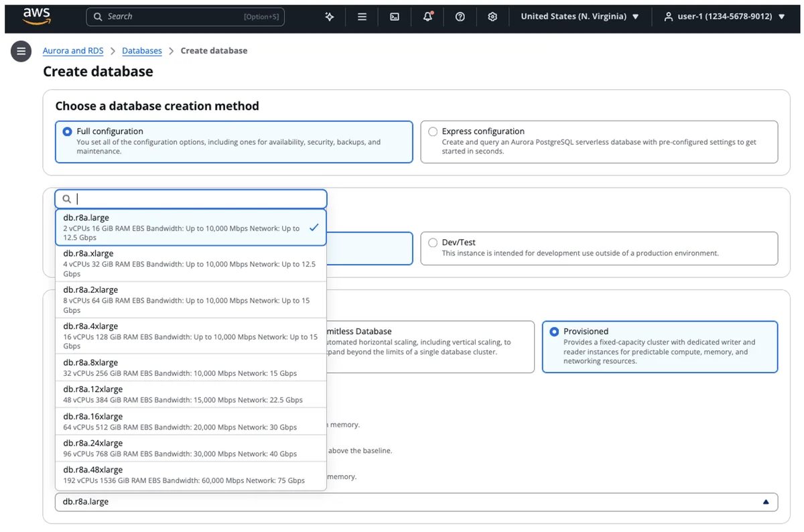Choose the db.r8a.16xlarge option
The height and width of the screenshot is (532, 804).
point(191,421)
